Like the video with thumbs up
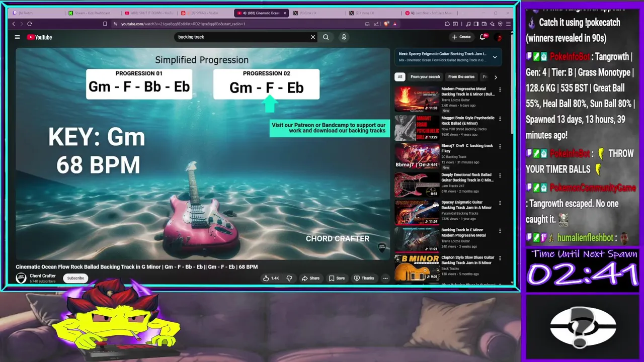Screen dimensions: 644x362 [x=271, y=278]
